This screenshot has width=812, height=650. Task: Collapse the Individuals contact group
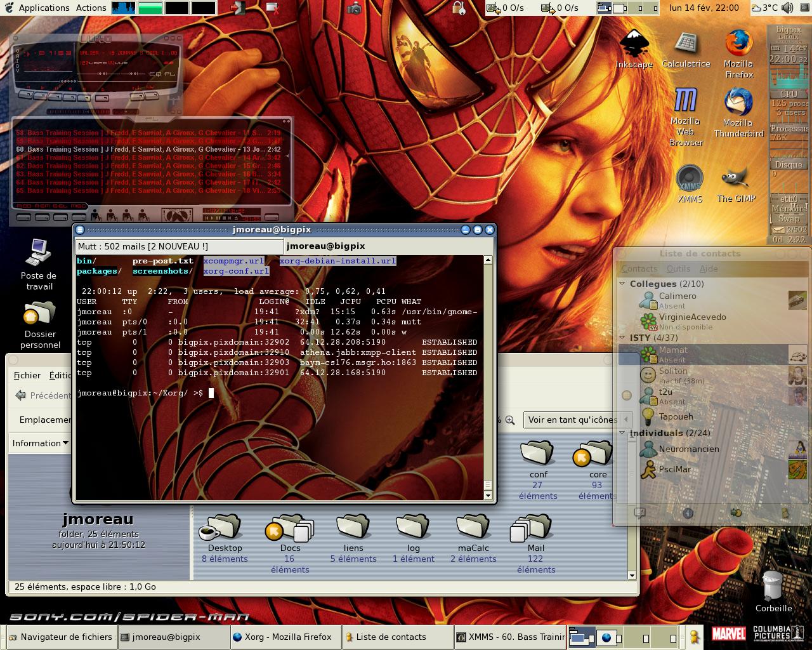tap(623, 433)
